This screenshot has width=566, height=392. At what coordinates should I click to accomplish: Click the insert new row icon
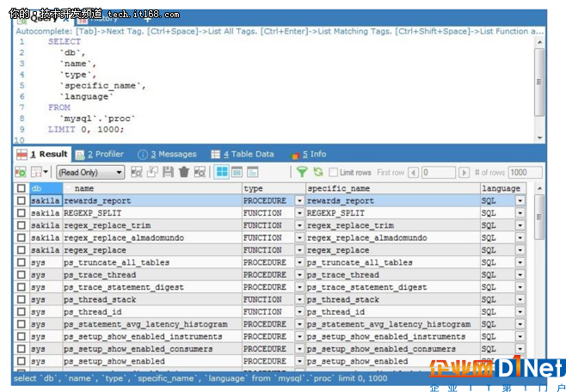click(x=137, y=172)
